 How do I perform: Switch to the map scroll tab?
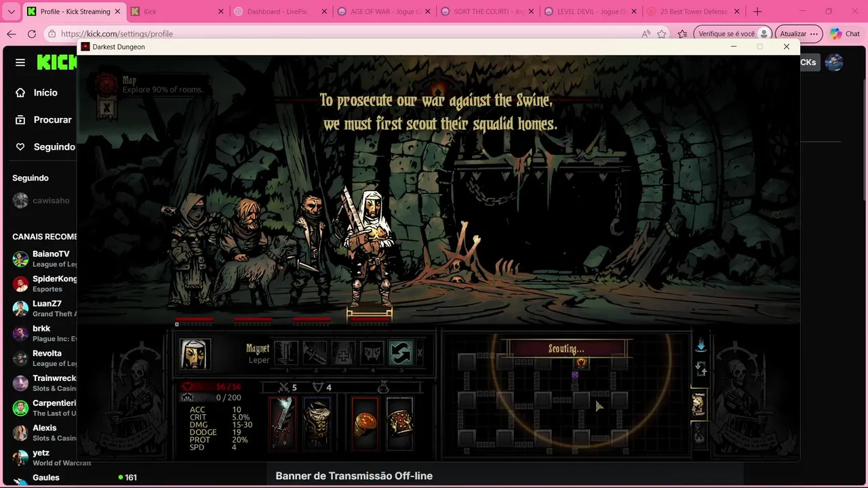698,404
